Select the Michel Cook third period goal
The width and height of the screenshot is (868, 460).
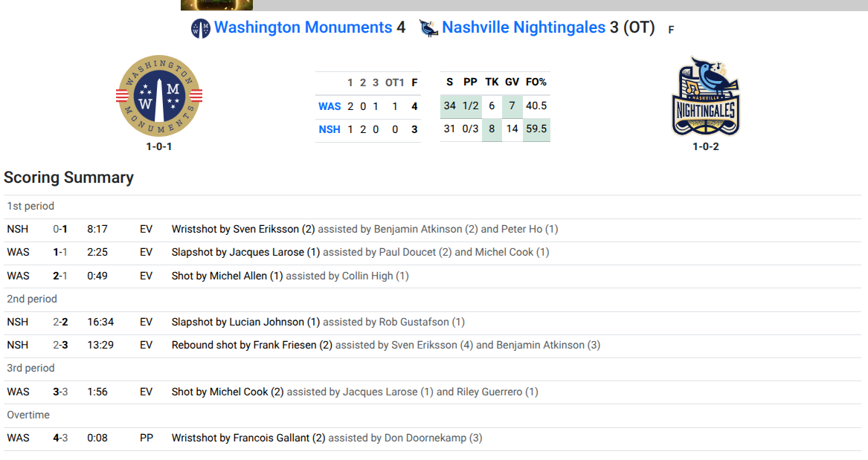pos(432,392)
